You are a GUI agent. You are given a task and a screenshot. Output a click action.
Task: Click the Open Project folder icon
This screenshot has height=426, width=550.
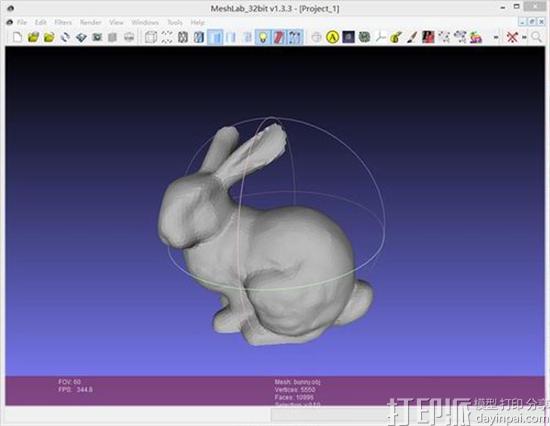pos(33,37)
